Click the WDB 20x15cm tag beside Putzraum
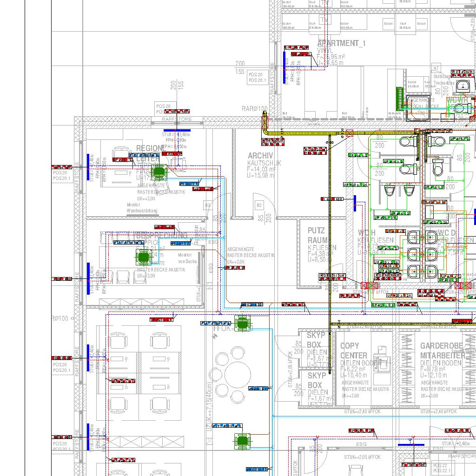This screenshot has height=476, width=476. coord(332,276)
